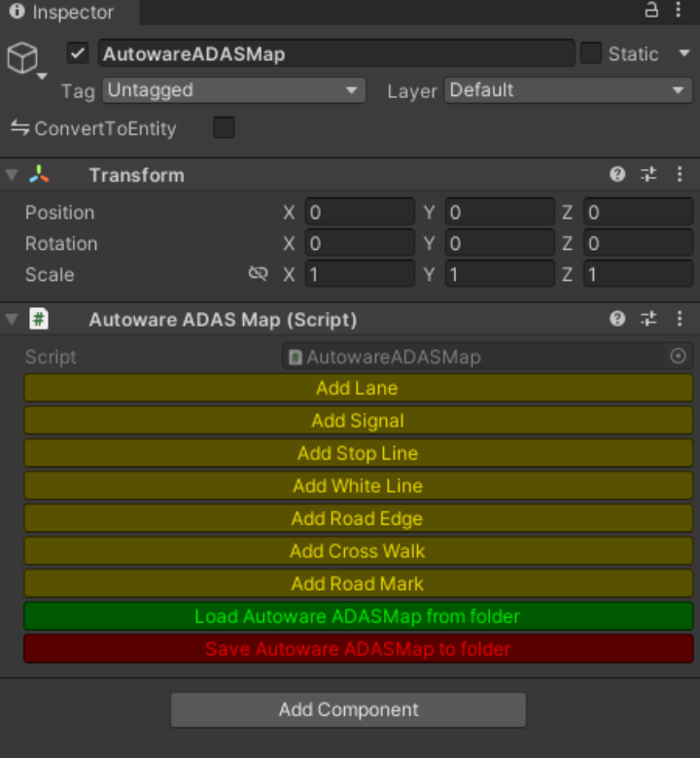Collapse the Transform component foldout

[12, 175]
